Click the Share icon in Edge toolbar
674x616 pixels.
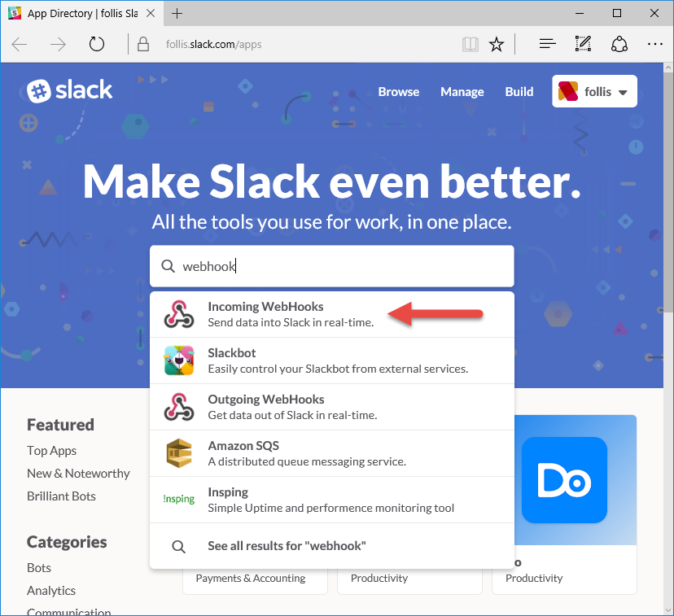[619, 44]
